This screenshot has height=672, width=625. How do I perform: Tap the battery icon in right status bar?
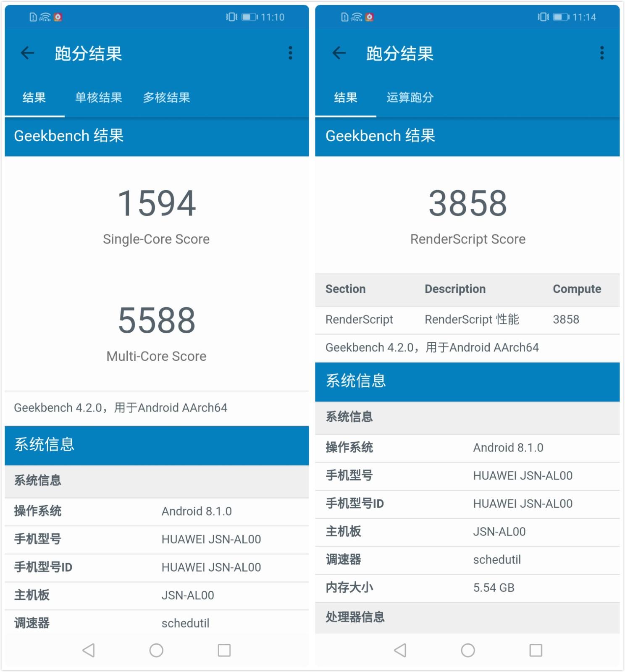[561, 17]
